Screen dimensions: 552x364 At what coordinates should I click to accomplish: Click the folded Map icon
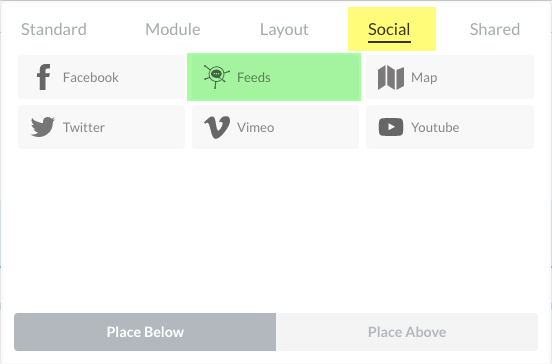click(x=391, y=77)
